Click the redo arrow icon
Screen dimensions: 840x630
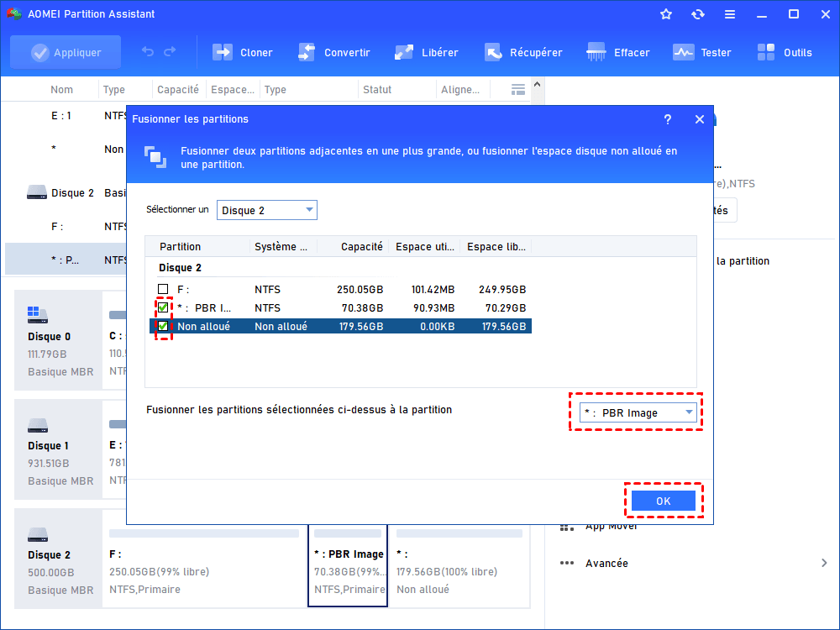(170, 51)
